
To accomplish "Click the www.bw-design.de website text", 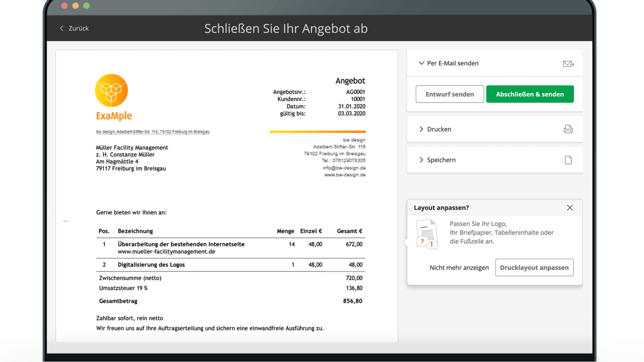I will click(345, 175).
